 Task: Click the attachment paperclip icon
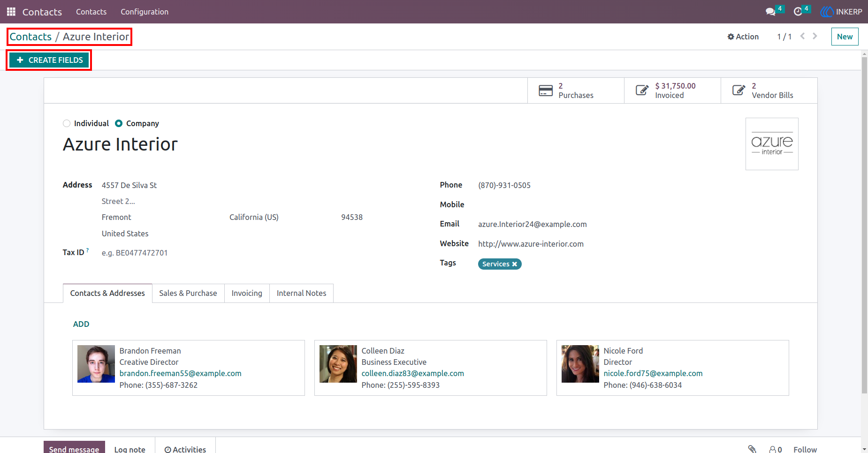[x=752, y=449]
